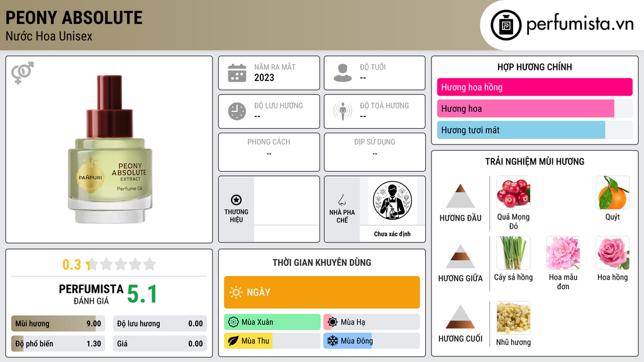Click the Mùi hương 9.00 score bar
Image resolution: width=644 pixels, height=362 pixels.
pos(58,324)
